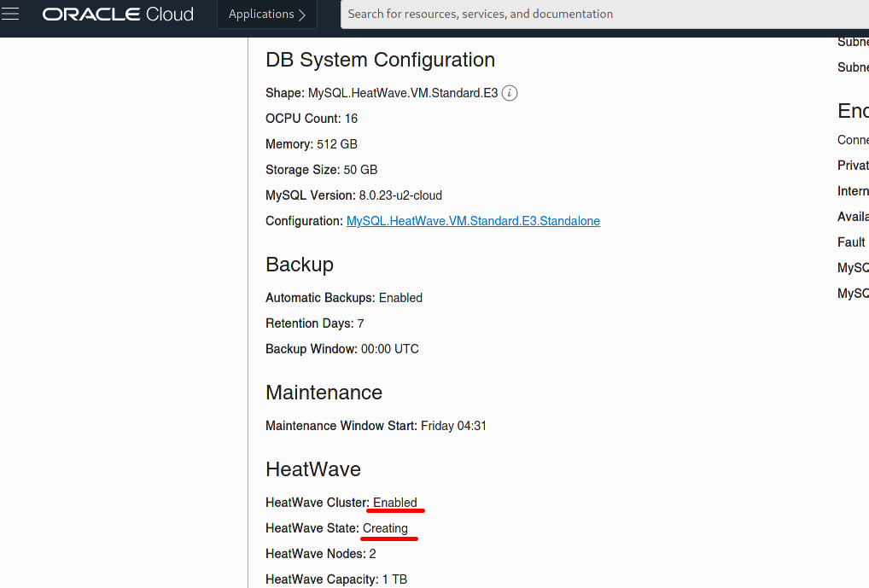869x588 pixels.
Task: Open the MySQL.HeatWave.VM.Standard.E3.Standalone configuration link
Action: pos(473,221)
